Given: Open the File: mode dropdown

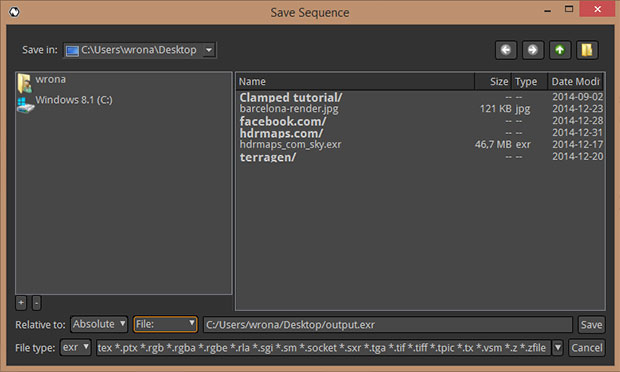Looking at the screenshot, I should 165,324.
